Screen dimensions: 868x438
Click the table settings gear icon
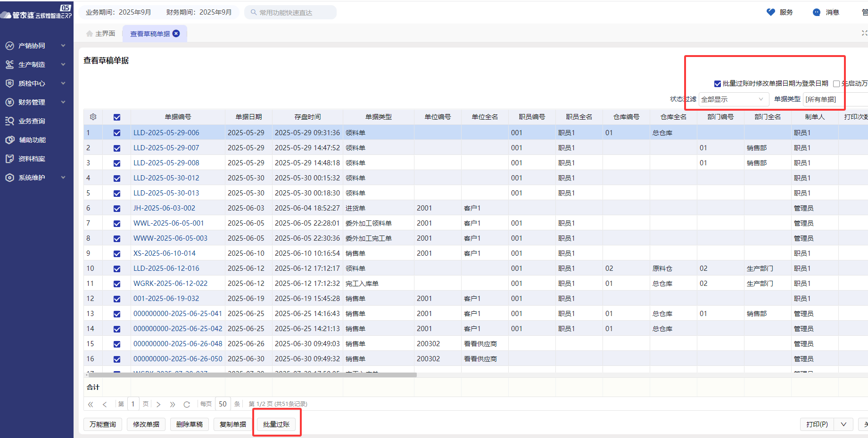[93, 117]
